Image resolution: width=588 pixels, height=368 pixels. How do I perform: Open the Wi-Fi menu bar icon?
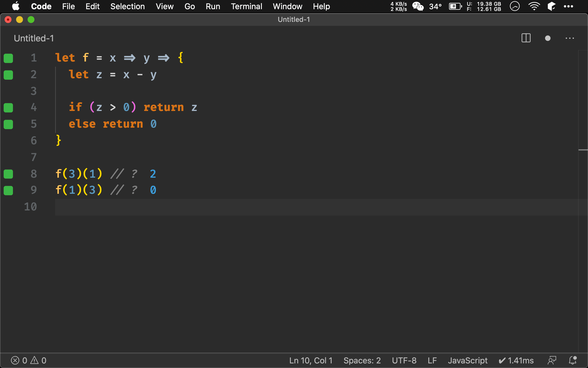pos(534,6)
